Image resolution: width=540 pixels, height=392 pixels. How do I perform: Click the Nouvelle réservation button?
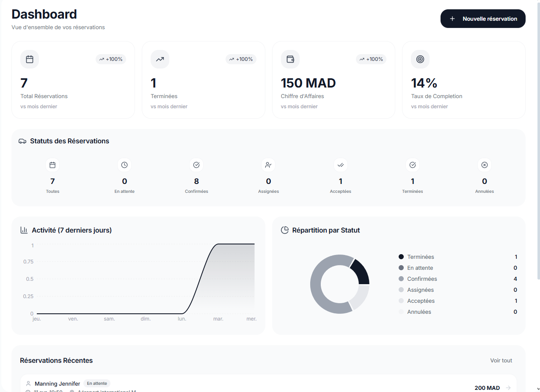483,19
